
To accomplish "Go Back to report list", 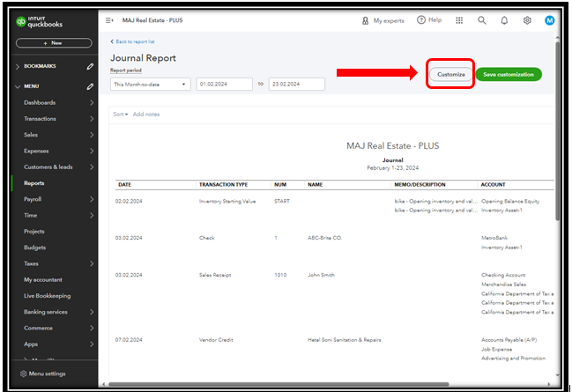I will (132, 41).
